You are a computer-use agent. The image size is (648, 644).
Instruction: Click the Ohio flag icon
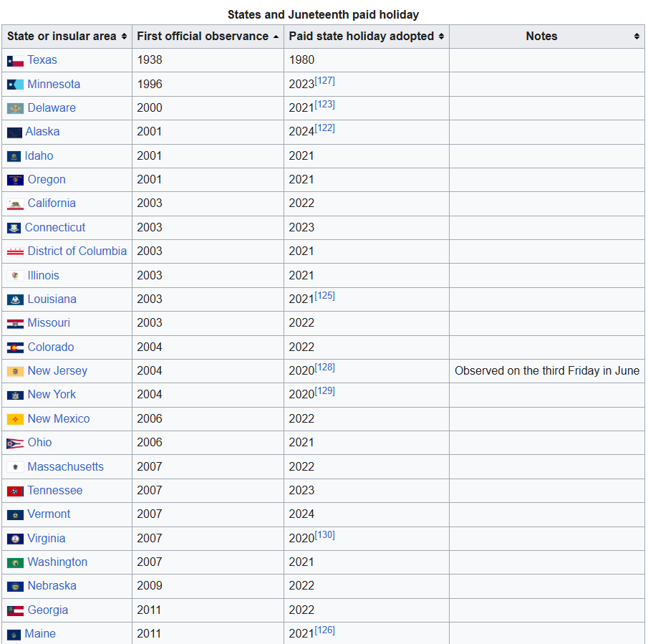pos(15,443)
